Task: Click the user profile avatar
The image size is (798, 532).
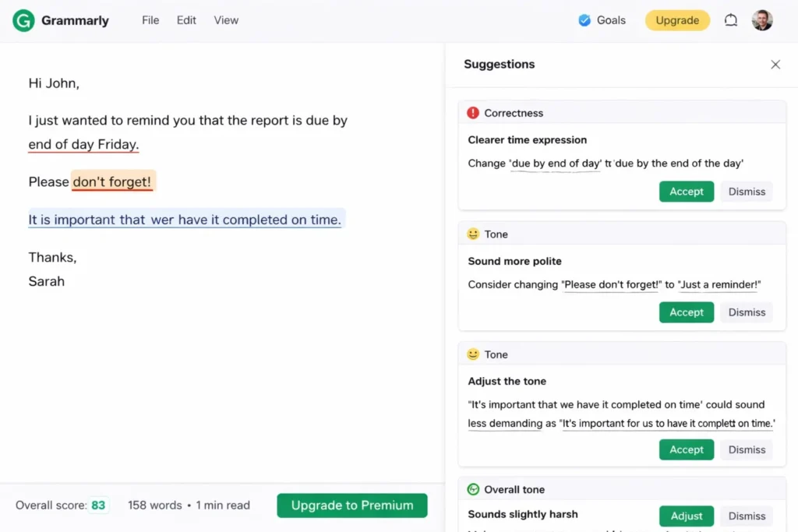Action: click(x=761, y=19)
